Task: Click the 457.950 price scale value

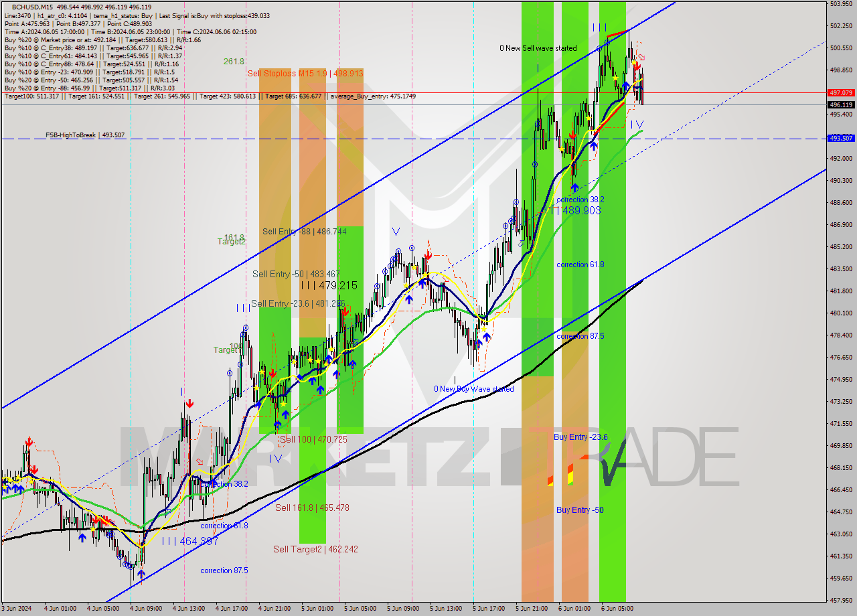Action: click(841, 600)
